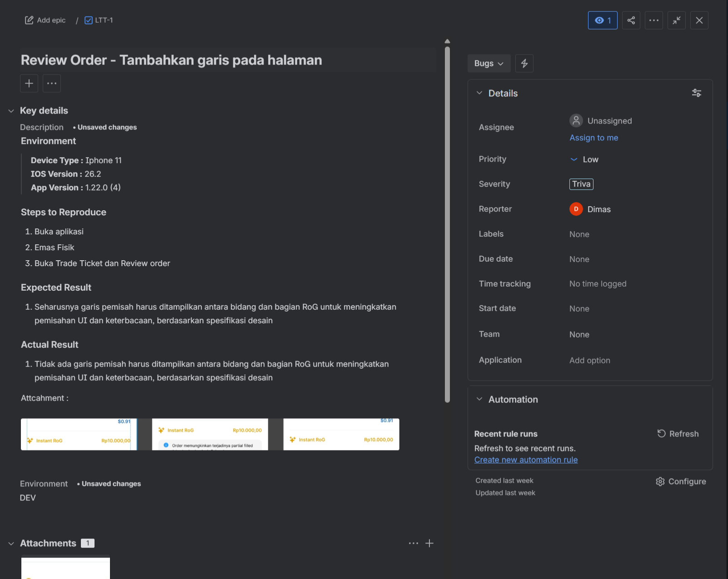Collapse the Automation section
This screenshot has height=579, width=728.
coord(479,399)
